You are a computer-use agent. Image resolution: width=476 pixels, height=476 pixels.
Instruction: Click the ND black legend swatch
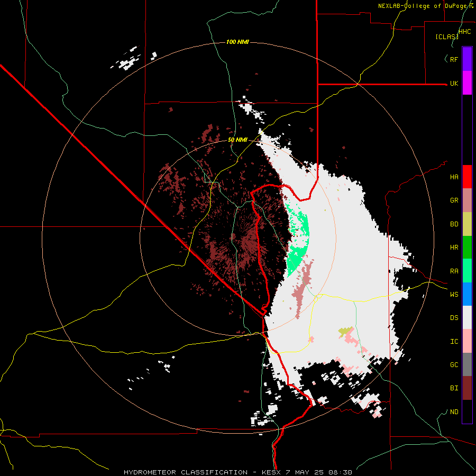click(x=467, y=411)
